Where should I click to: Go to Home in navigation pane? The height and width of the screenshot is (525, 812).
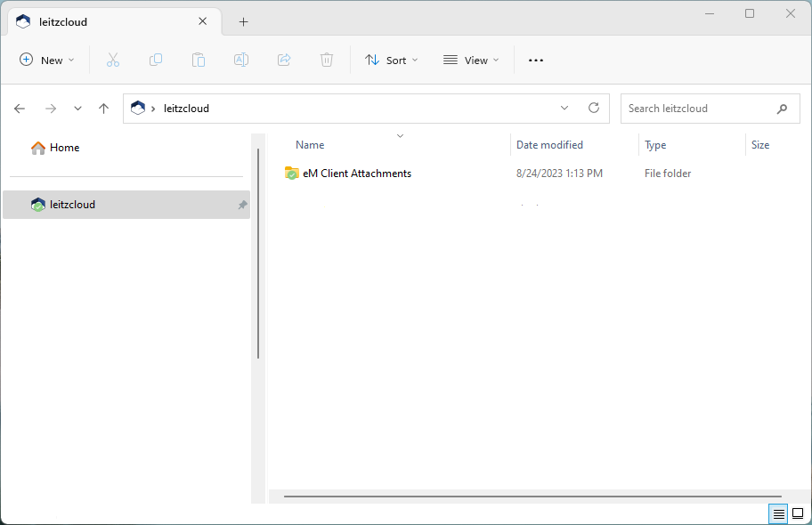(x=64, y=148)
